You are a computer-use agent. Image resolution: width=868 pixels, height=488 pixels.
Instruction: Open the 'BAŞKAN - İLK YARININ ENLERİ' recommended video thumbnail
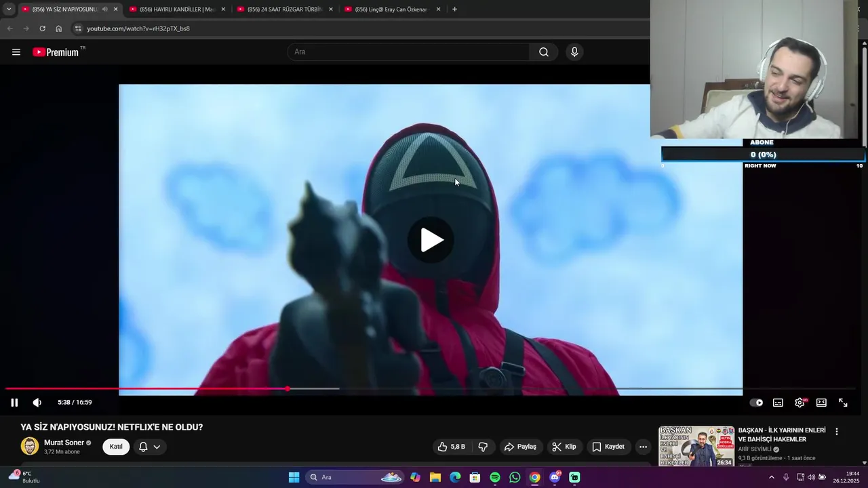click(696, 446)
